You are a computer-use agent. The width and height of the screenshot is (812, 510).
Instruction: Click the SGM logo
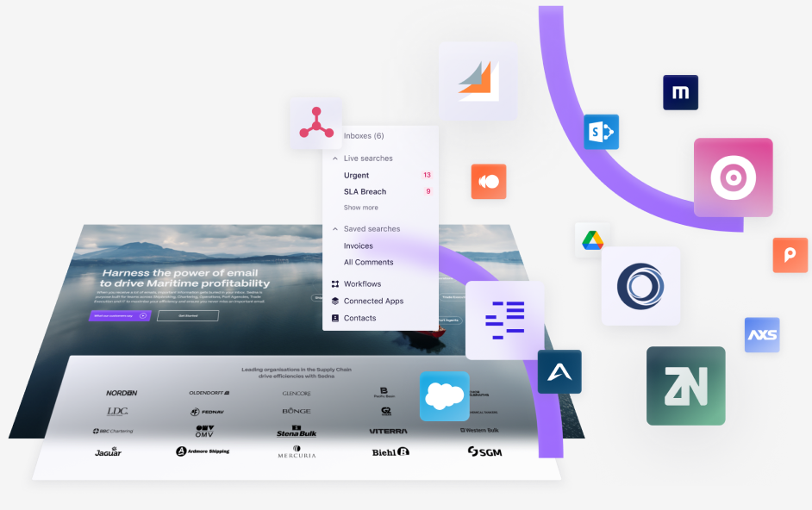[x=484, y=452]
